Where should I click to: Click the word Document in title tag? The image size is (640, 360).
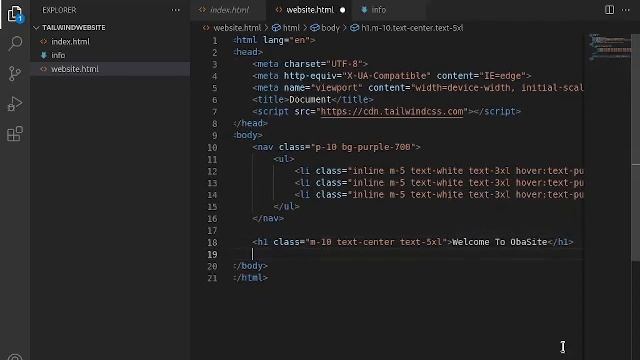pos(310,100)
